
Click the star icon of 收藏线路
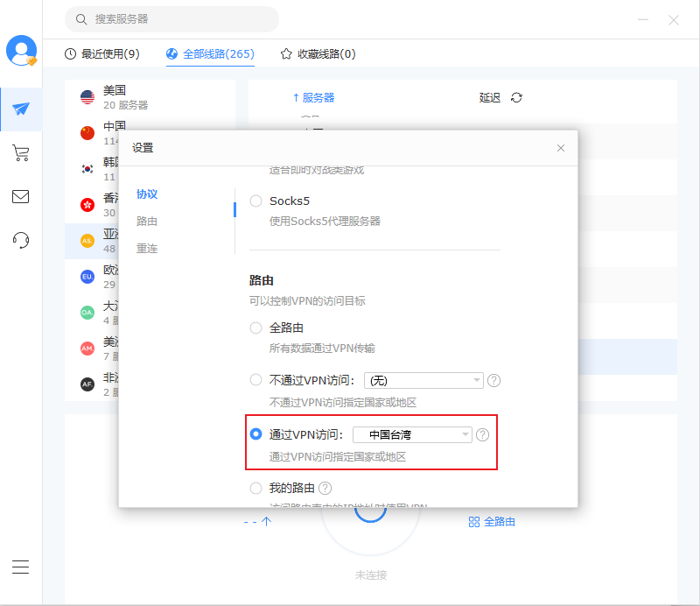[x=286, y=54]
